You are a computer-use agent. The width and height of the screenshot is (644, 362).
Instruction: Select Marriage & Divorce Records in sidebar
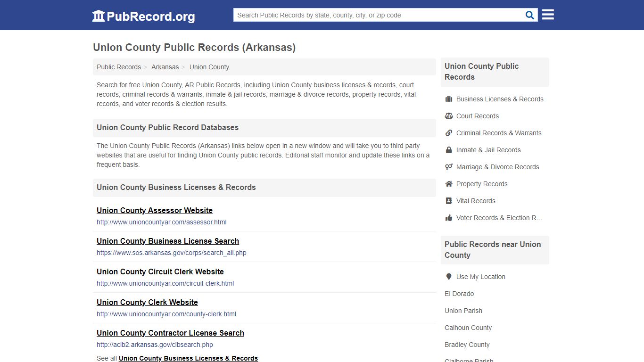[497, 167]
